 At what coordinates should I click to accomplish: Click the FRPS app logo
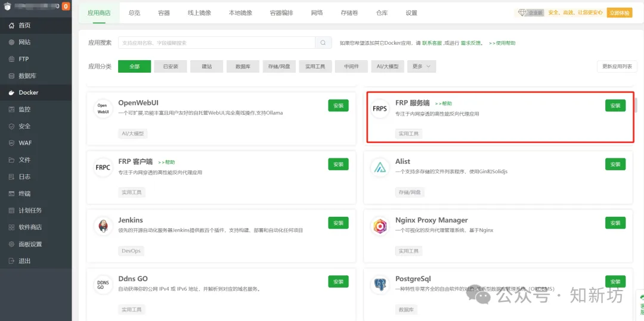380,108
